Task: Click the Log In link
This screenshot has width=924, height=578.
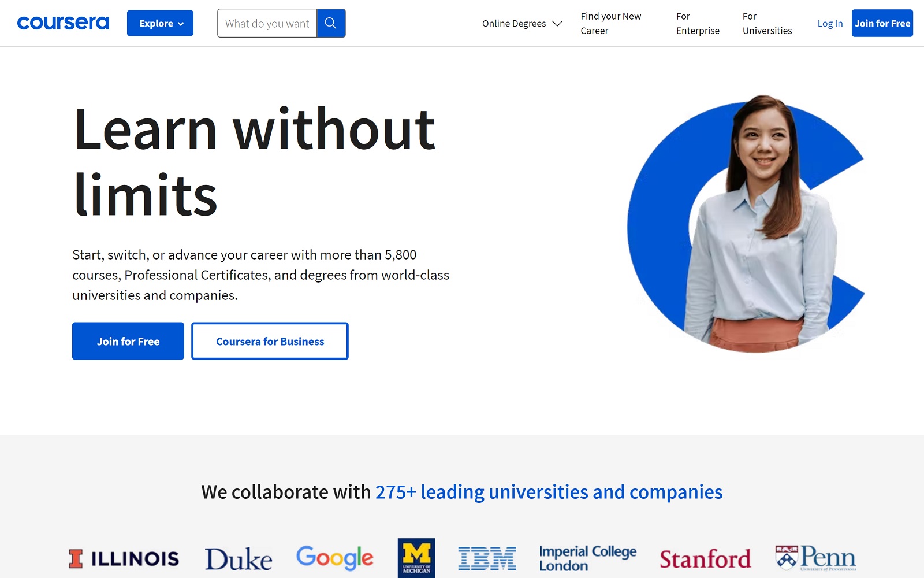Action: [x=830, y=23]
